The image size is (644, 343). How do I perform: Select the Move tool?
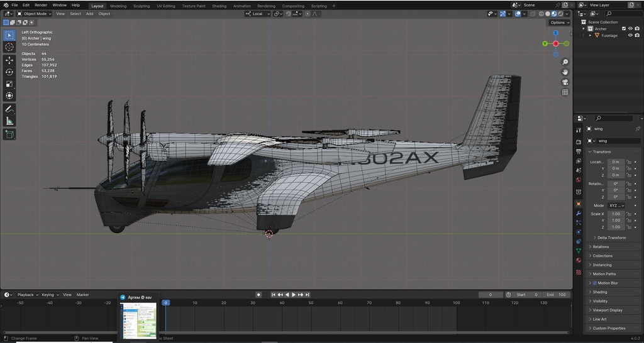9,60
